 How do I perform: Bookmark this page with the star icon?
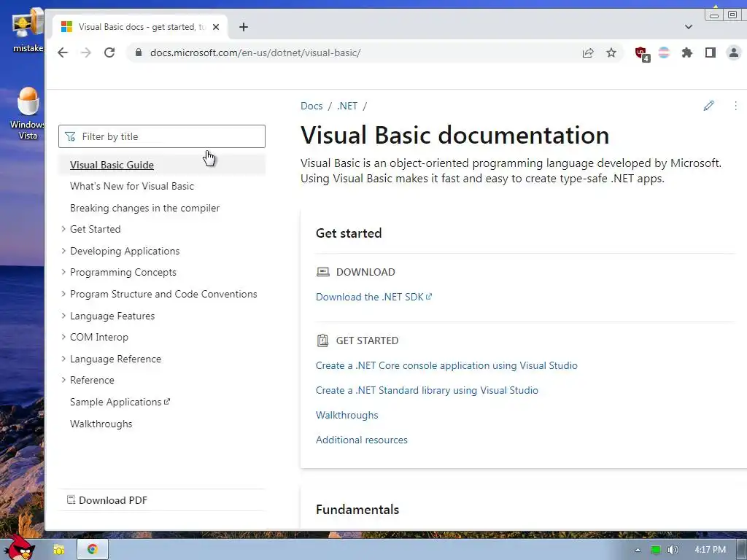click(611, 52)
